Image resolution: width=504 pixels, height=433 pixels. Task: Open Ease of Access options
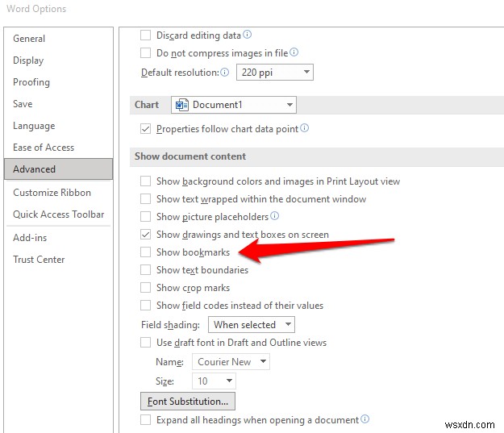[59, 148]
